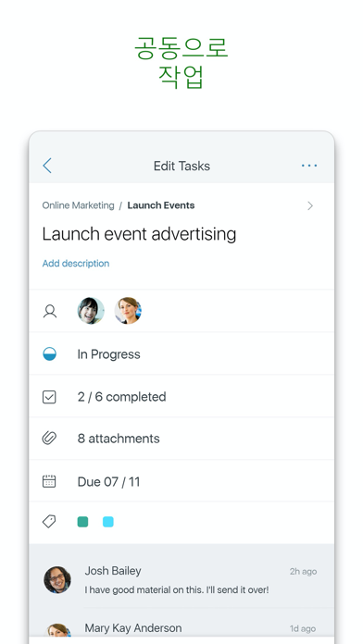363x644 pixels.
Task: Click the calendar due date icon
Action: click(49, 481)
